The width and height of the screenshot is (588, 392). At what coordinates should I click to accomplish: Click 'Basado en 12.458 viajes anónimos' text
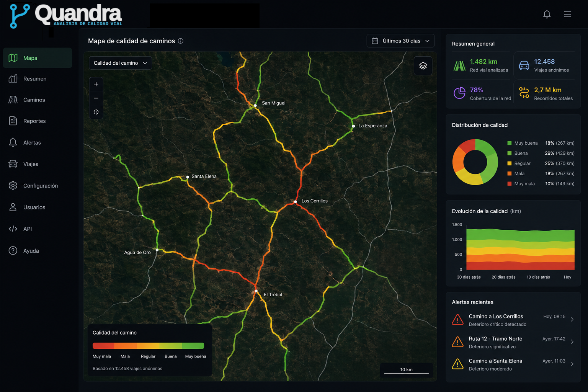pos(127,369)
